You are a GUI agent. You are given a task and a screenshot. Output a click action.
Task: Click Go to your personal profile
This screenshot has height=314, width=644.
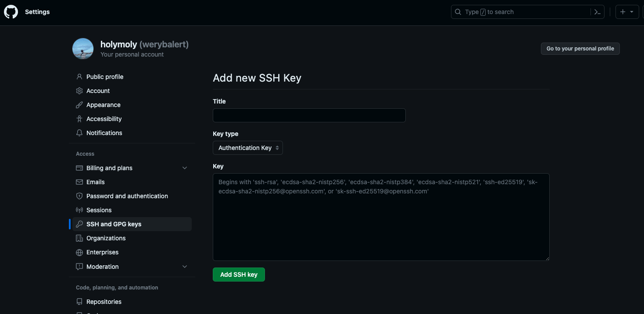click(x=580, y=49)
